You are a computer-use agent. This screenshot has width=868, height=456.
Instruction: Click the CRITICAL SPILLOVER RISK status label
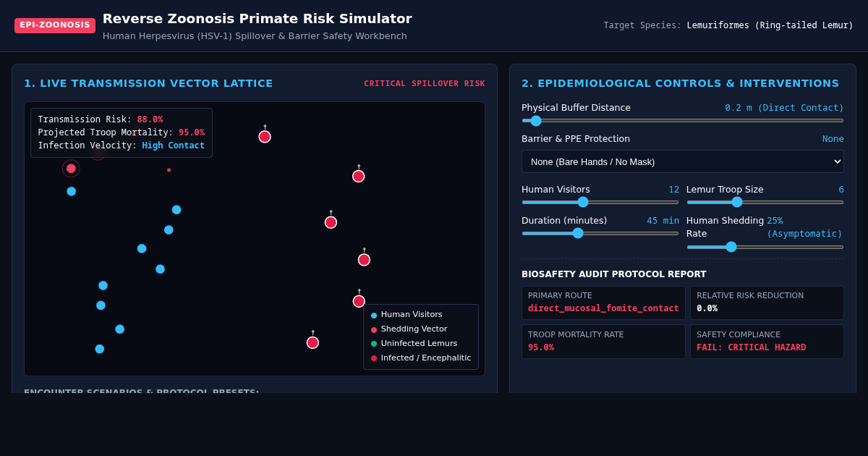[x=425, y=84]
